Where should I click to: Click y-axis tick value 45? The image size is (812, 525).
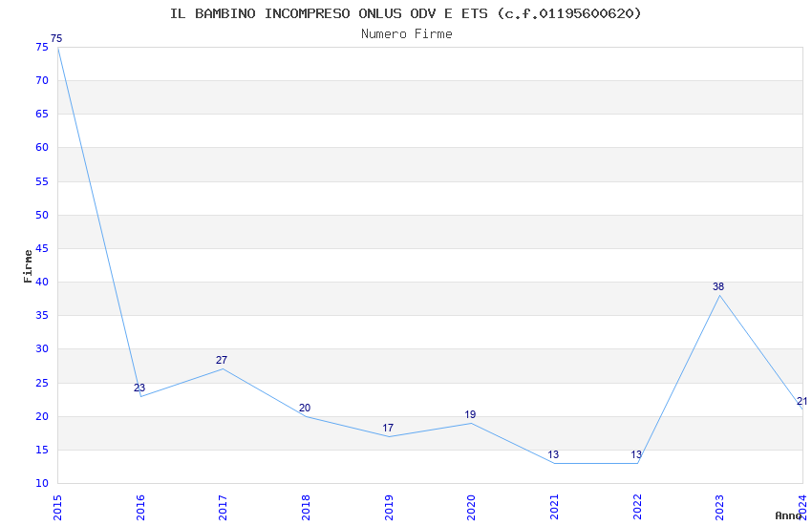point(42,248)
